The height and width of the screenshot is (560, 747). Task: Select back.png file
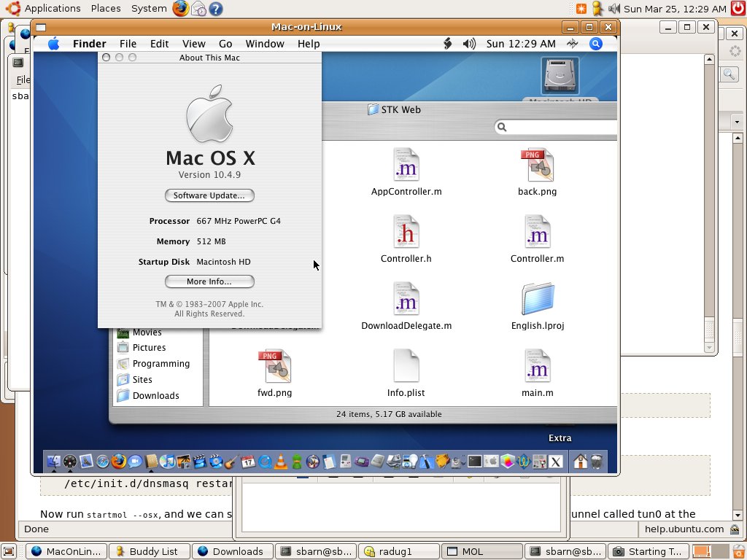tap(538, 172)
